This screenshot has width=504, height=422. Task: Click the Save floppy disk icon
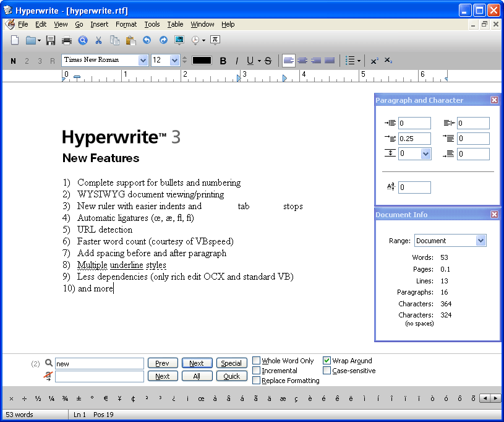[x=51, y=40]
